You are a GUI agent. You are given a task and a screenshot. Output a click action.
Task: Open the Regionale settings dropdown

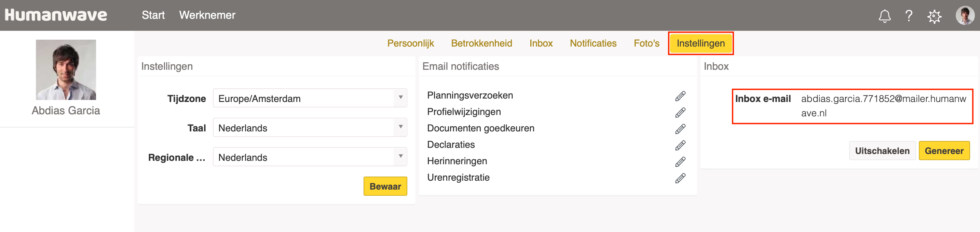[310, 157]
